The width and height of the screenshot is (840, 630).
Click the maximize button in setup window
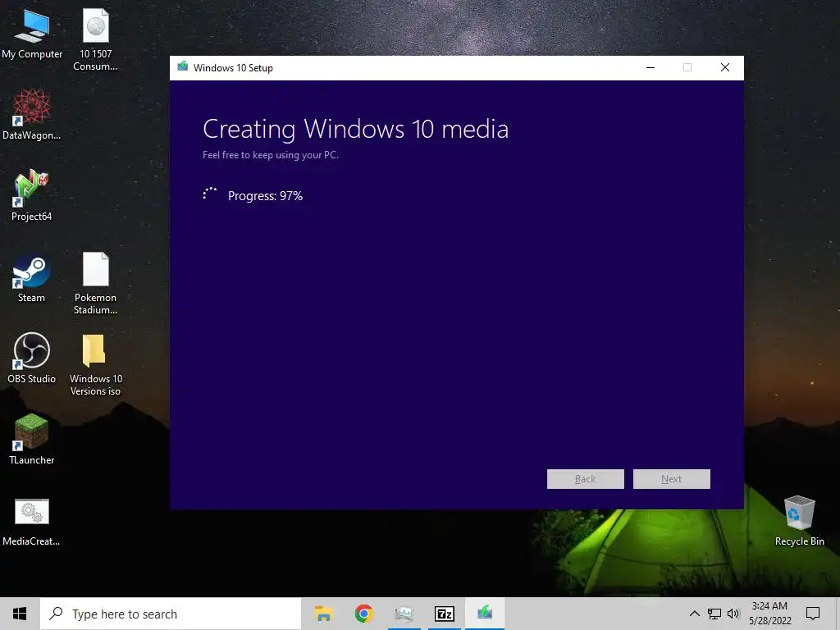tap(687, 67)
